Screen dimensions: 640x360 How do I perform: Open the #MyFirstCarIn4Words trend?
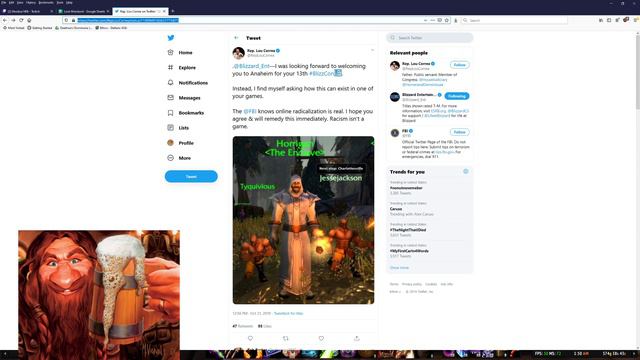(409, 251)
